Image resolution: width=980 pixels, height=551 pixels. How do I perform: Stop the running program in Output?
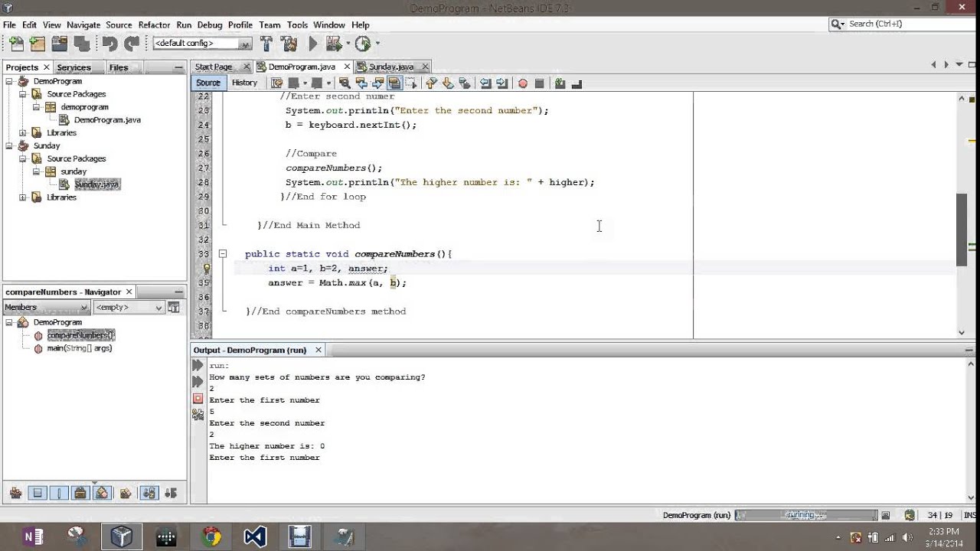pyautogui.click(x=198, y=398)
